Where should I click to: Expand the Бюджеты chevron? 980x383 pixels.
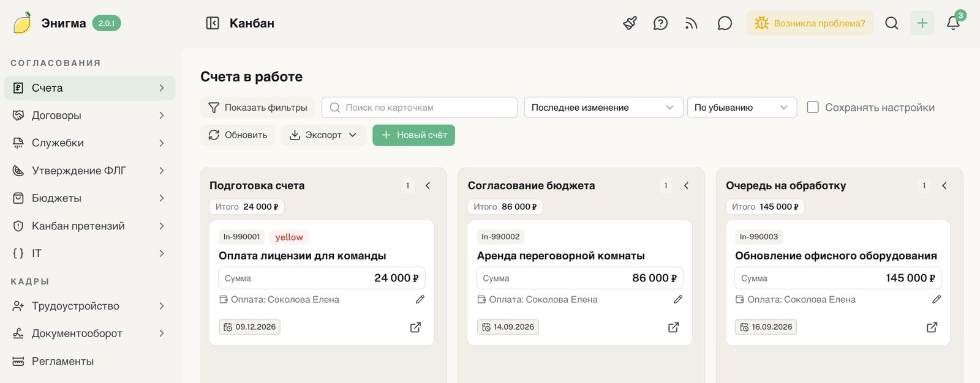[162, 198]
